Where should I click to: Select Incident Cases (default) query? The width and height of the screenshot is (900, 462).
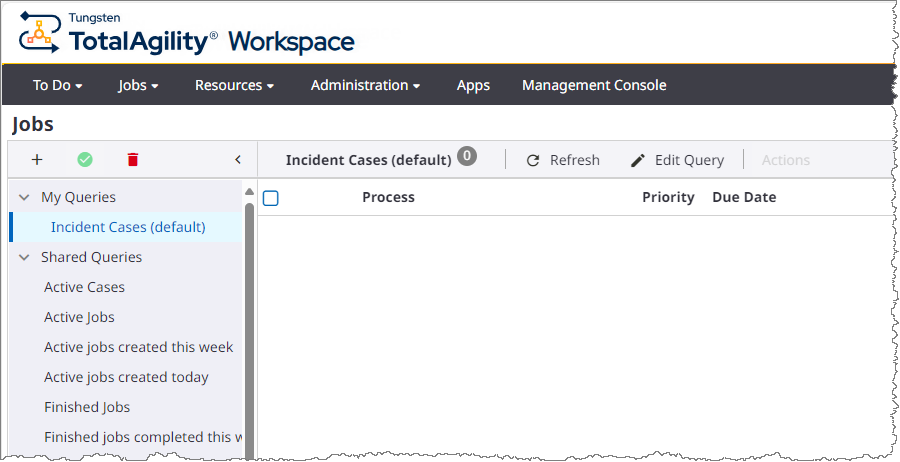(128, 228)
